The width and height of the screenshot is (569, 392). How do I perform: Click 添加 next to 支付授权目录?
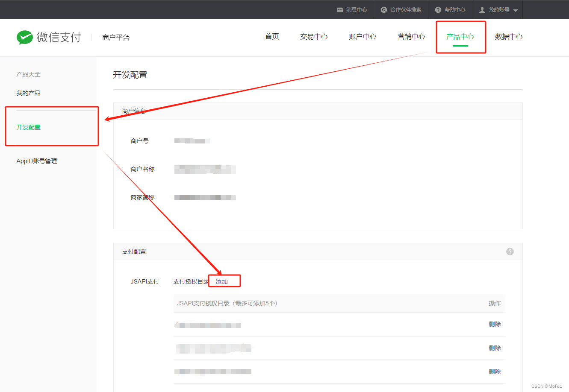click(x=221, y=281)
